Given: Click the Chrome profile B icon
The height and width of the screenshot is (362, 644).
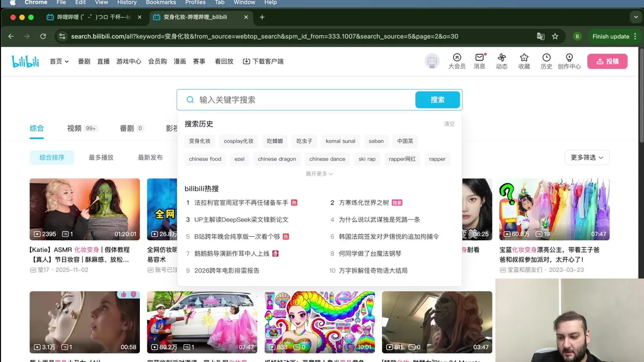Looking at the screenshot, I should tap(577, 36).
